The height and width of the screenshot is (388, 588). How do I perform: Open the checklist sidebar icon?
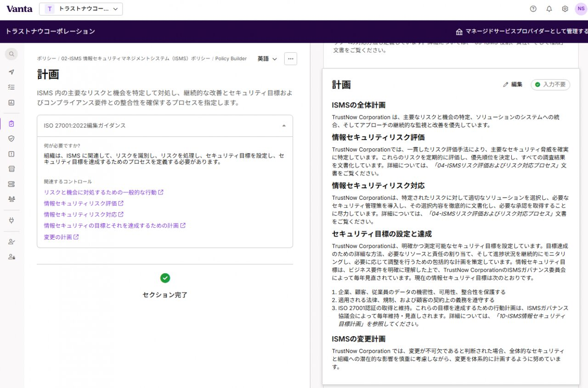pyautogui.click(x=11, y=87)
